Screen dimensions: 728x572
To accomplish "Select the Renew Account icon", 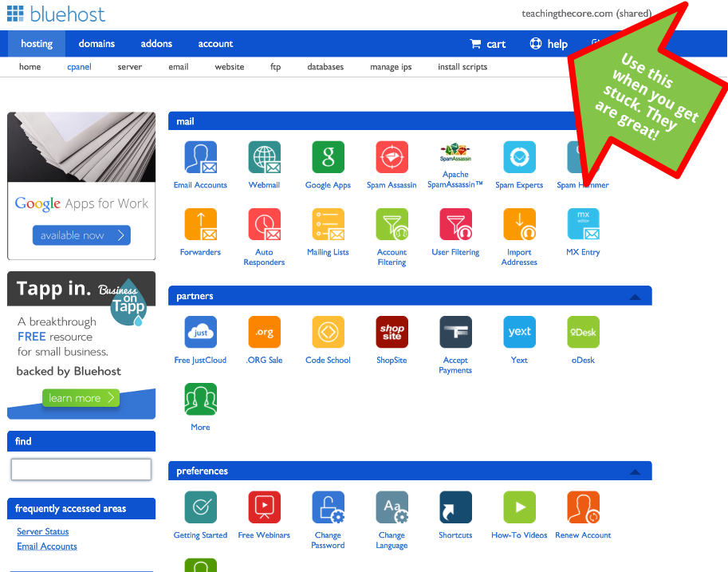I will 583,507.
